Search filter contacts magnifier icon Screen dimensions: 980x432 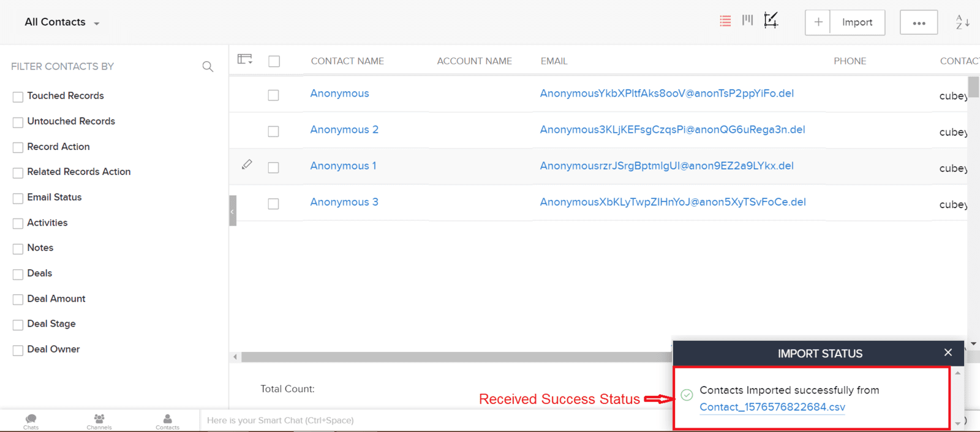208,66
